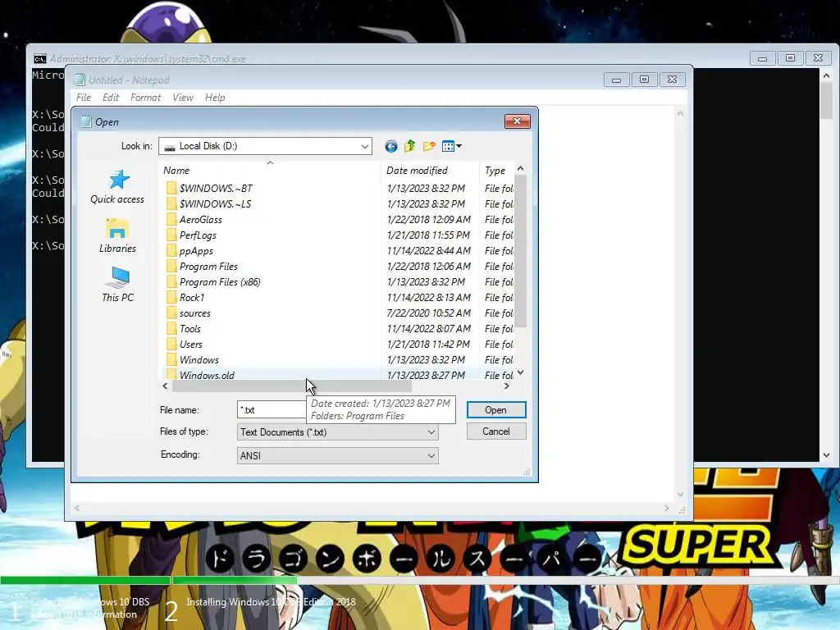840x630 pixels.
Task: Select the $WINDOWS.~BT folder icon
Action: 171,188
